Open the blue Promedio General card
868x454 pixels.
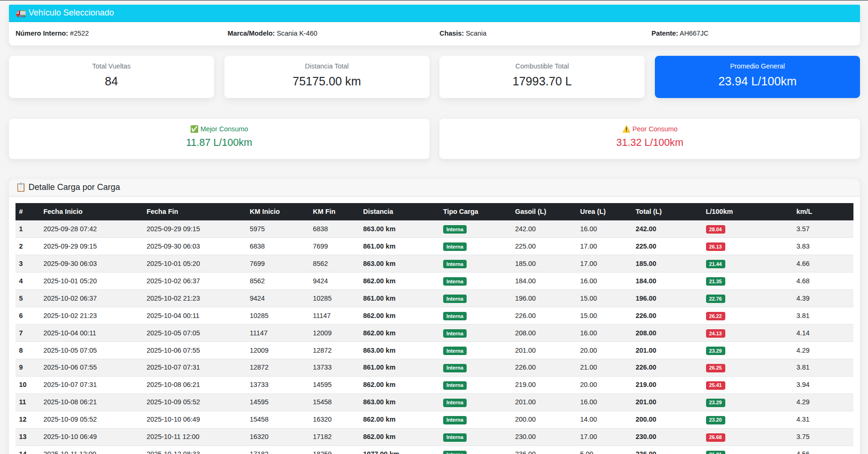pyautogui.click(x=757, y=77)
